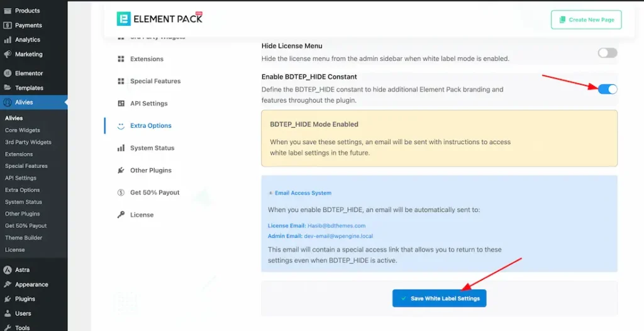Open Plugins in WordPress admin menu
The height and width of the screenshot is (331, 644).
25,299
